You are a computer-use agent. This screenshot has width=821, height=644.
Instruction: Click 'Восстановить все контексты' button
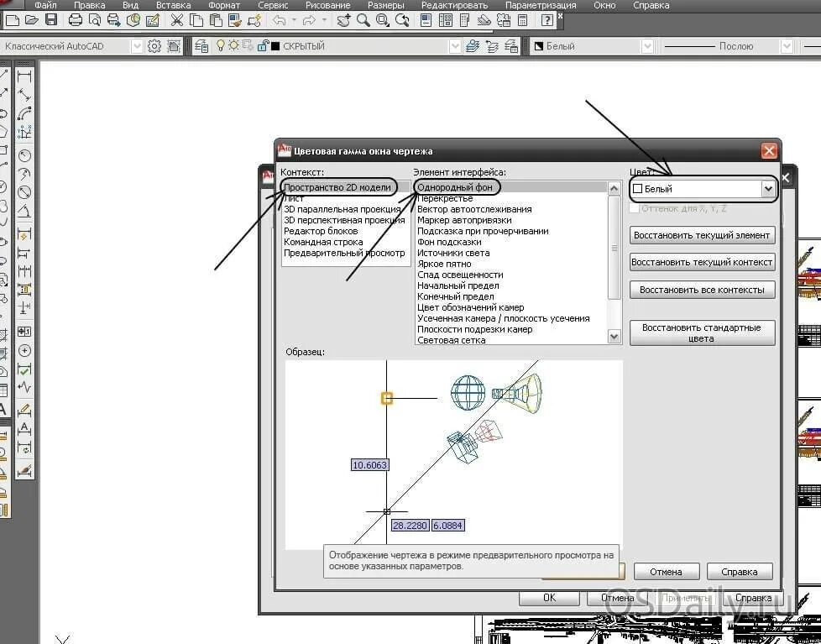pyautogui.click(x=702, y=290)
